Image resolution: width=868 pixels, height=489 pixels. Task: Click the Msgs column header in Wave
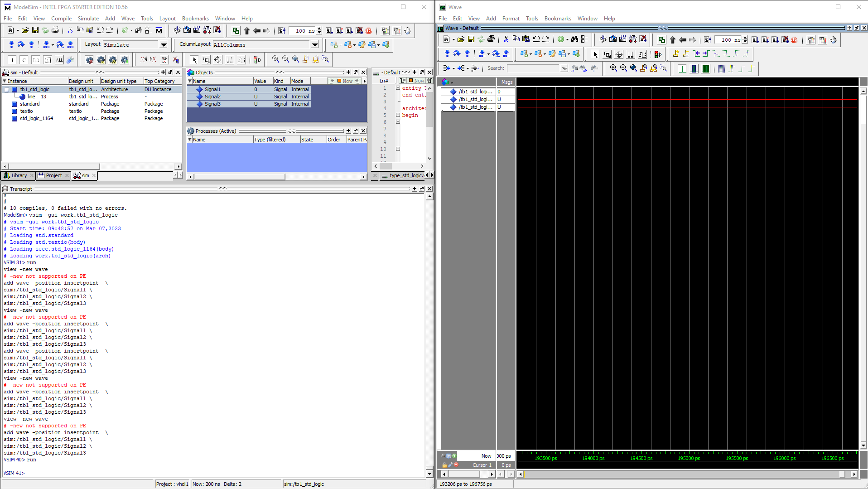pyautogui.click(x=506, y=82)
